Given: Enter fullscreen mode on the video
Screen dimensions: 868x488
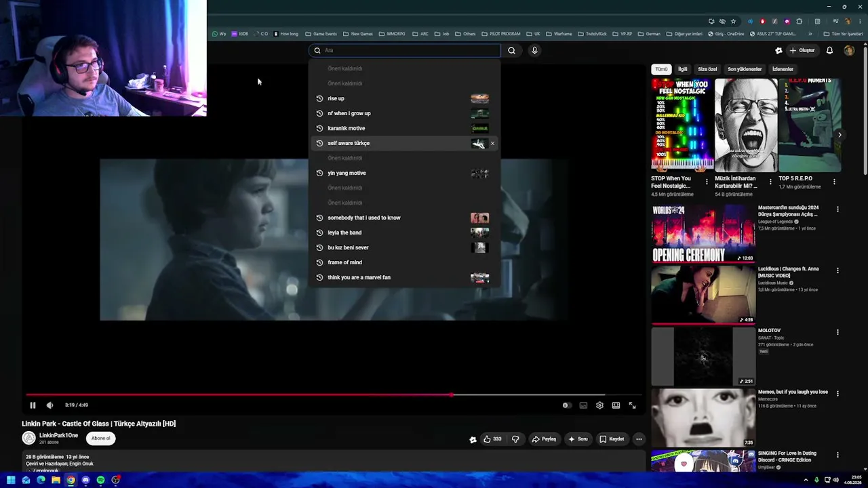Looking at the screenshot, I should [632, 405].
